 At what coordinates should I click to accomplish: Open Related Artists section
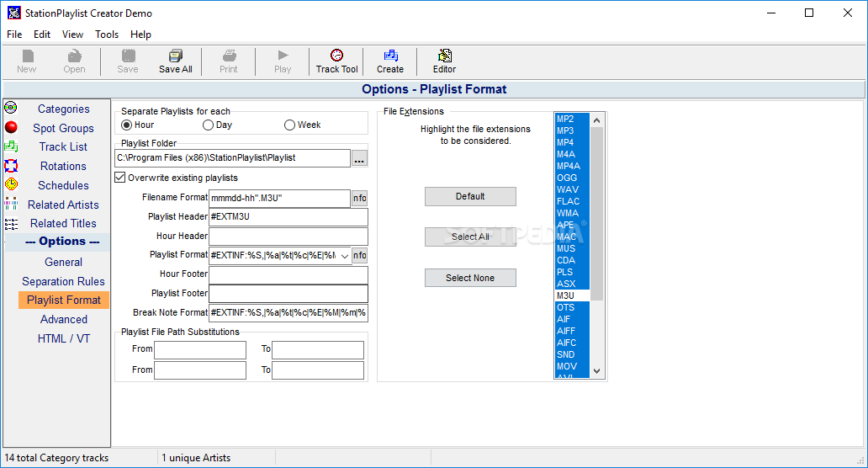(63, 205)
